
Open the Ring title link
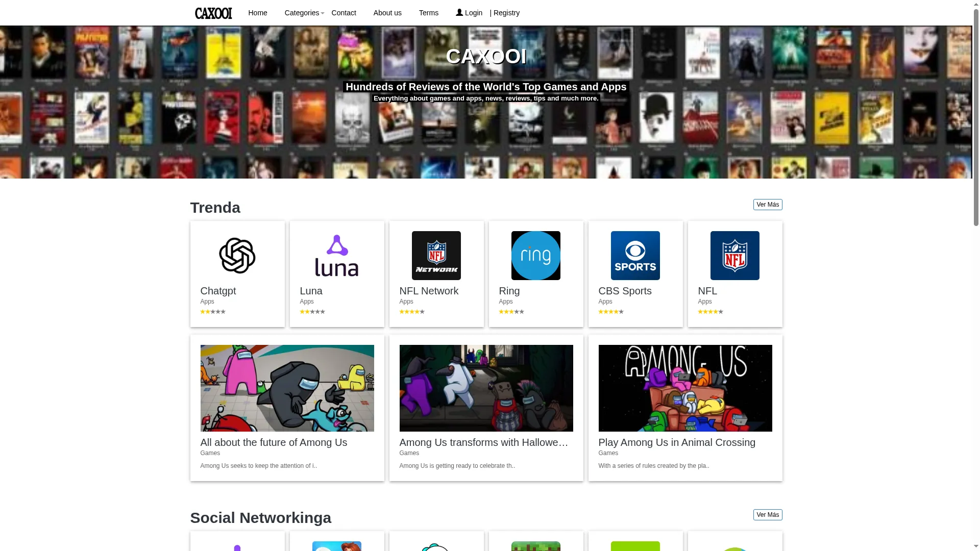[509, 291]
